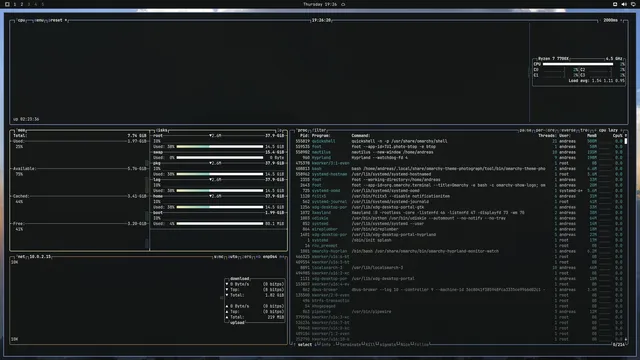The image size is (640, 360).
Task: Select the nautilus process row
Action: [x=459, y=152]
